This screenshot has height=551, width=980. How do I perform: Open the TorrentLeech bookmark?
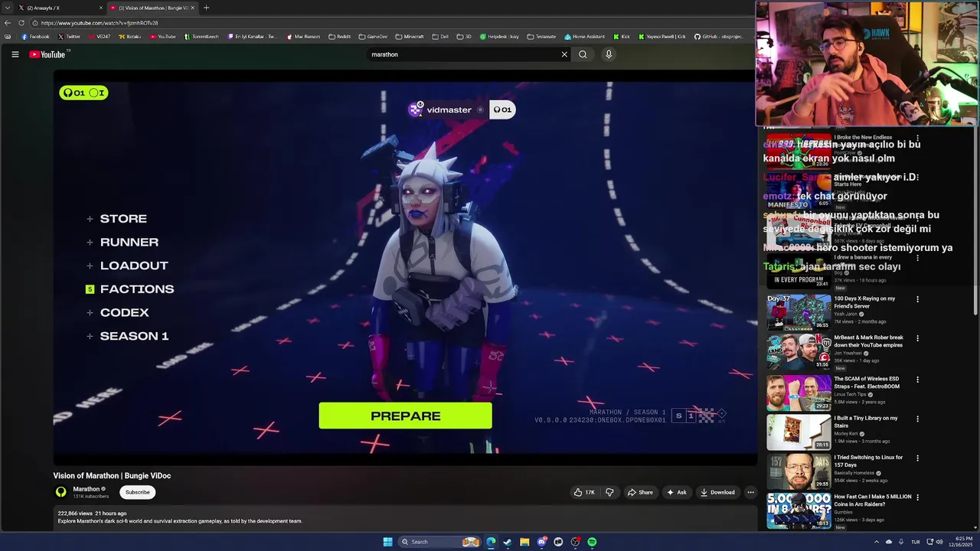(x=201, y=37)
